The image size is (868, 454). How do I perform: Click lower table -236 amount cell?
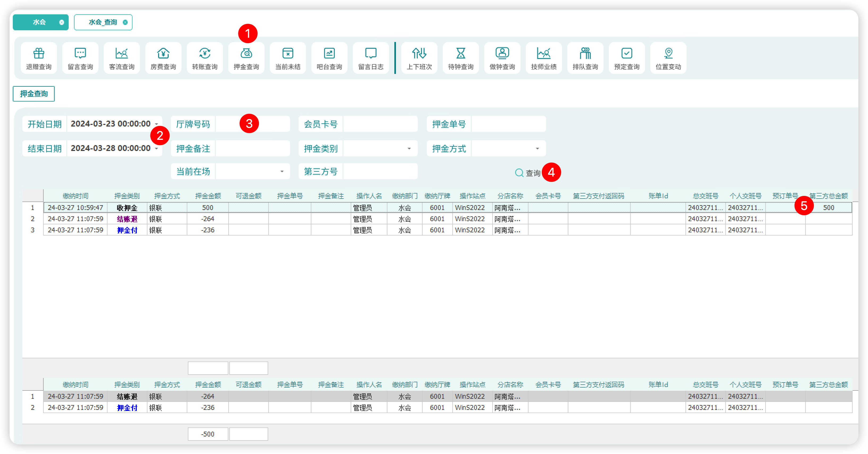point(208,407)
